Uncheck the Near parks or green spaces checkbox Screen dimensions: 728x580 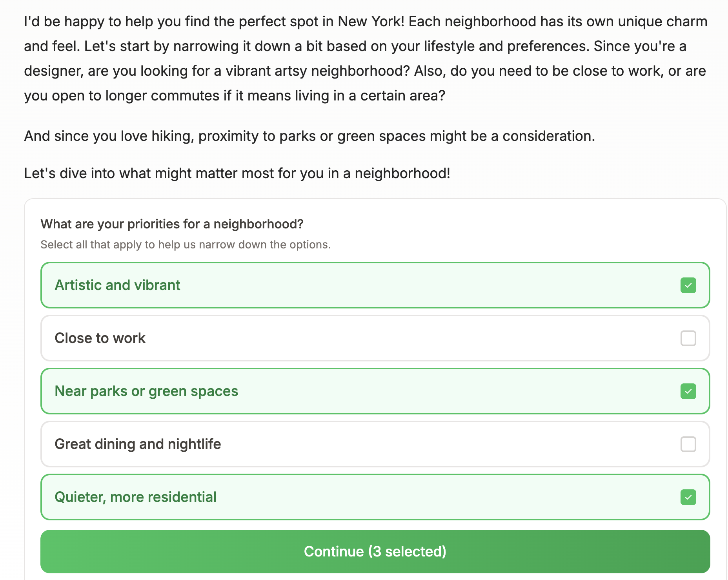point(688,391)
